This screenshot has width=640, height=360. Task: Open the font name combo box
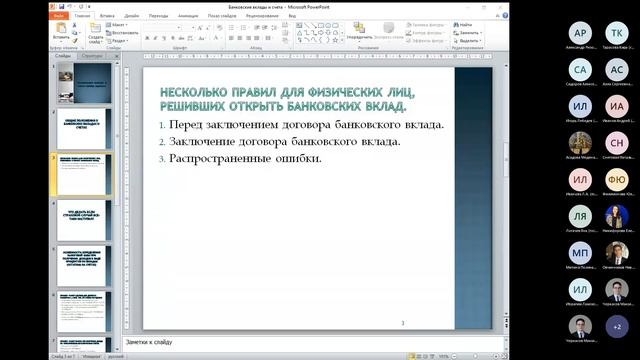tap(163, 28)
